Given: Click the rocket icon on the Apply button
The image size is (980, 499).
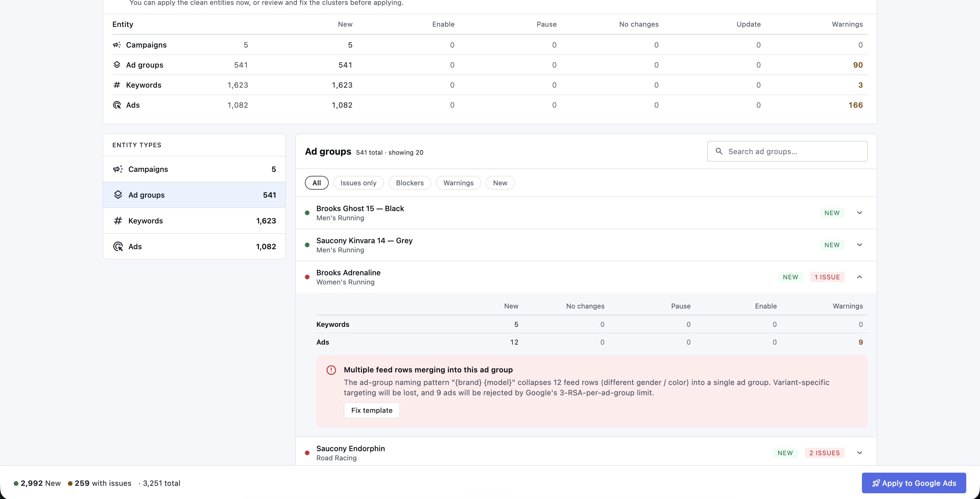Looking at the screenshot, I should pyautogui.click(x=876, y=484).
